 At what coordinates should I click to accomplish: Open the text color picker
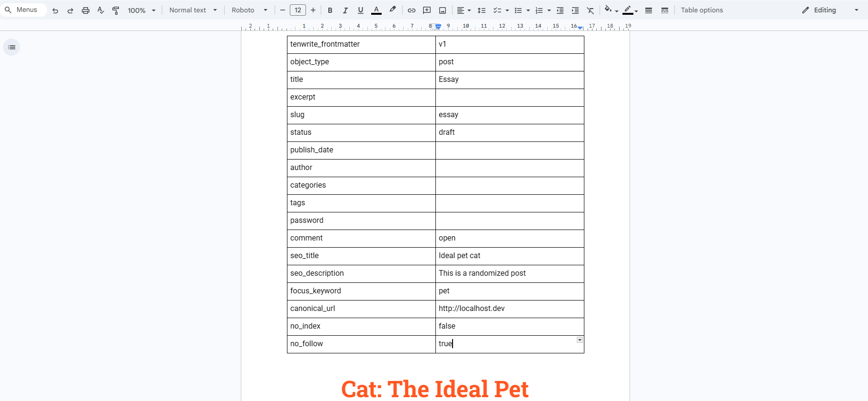(376, 10)
